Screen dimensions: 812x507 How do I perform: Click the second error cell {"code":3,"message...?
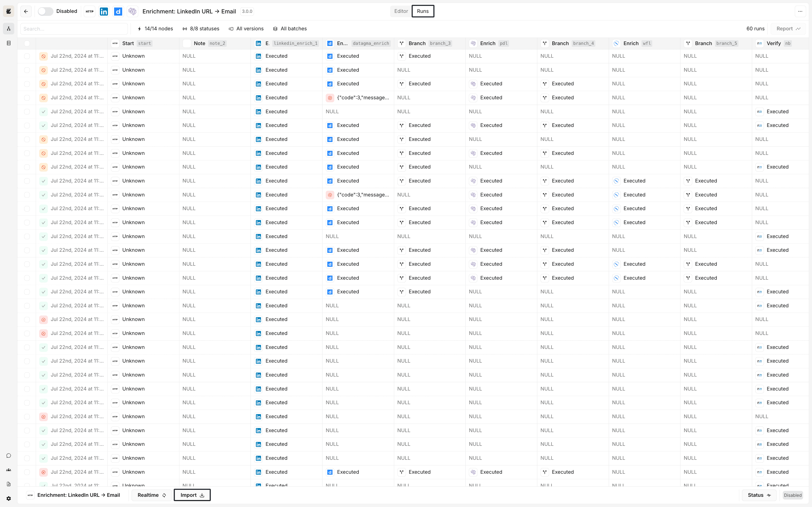click(358, 195)
